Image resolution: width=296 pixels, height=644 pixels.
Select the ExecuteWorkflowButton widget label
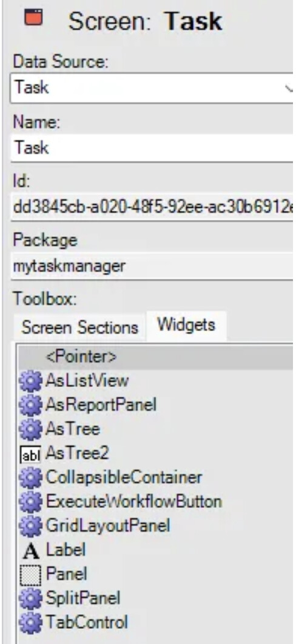click(133, 502)
